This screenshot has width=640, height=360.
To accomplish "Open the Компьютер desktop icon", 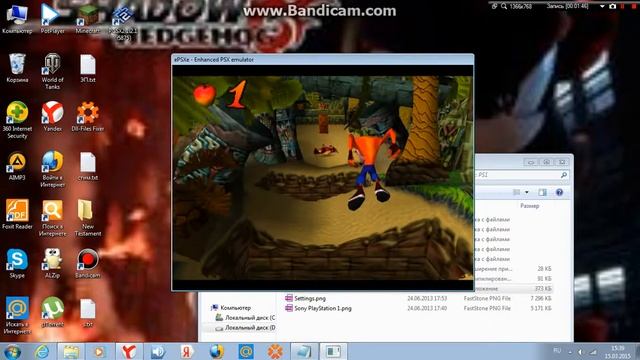I will coord(17,18).
